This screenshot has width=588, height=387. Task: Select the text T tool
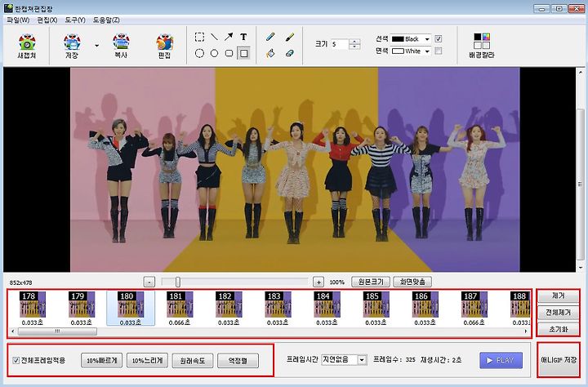click(x=243, y=37)
